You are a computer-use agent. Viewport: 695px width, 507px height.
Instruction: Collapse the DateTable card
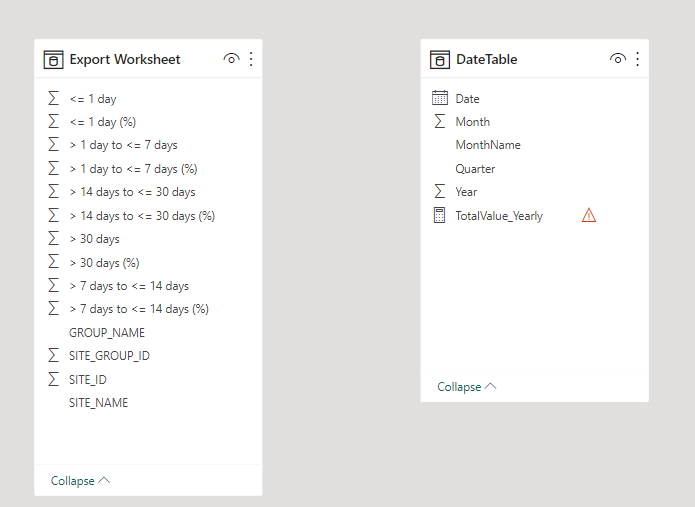(x=467, y=387)
